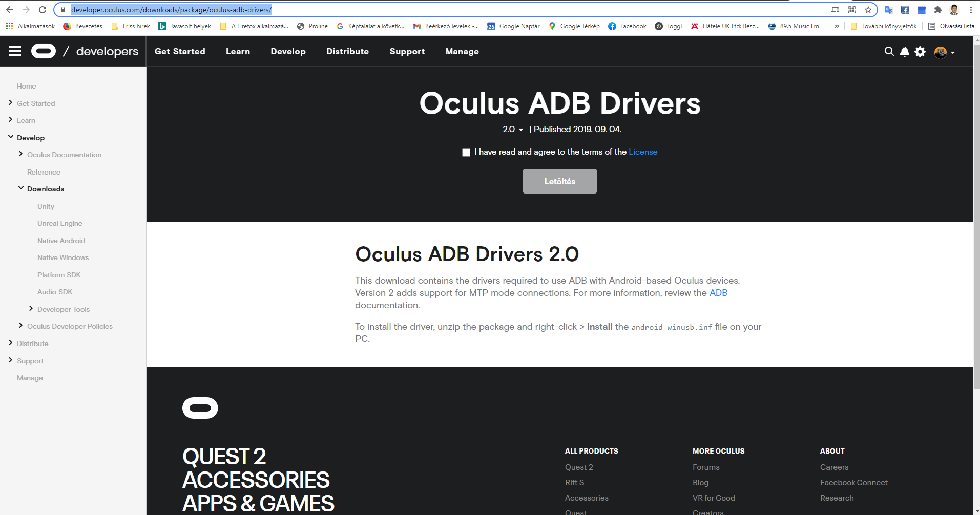The width and height of the screenshot is (980, 515).
Task: Open the ADB documentation link
Action: coord(718,293)
